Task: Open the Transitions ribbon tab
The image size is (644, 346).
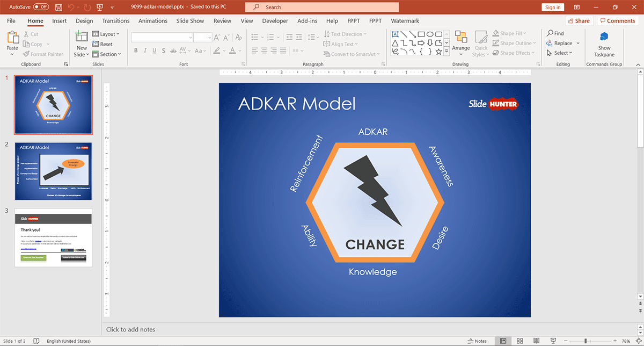Action: 116,21
